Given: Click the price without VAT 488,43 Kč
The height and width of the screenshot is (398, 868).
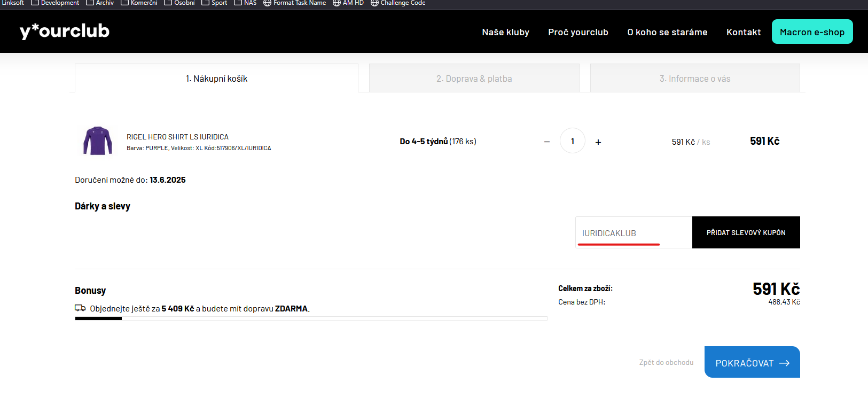Looking at the screenshot, I should (784, 302).
